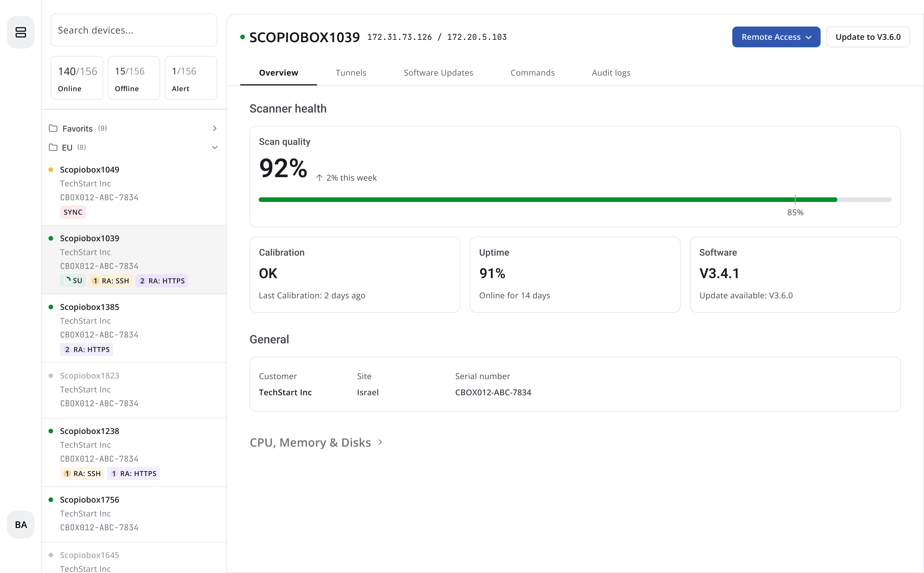
Task: Open the devices list sidebar icon
Action: point(21,32)
